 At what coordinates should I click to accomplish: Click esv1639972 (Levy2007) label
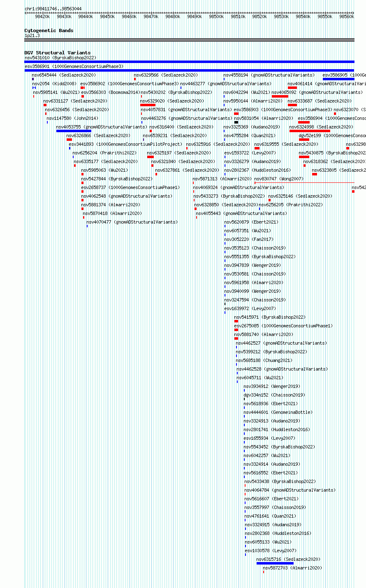250,309
